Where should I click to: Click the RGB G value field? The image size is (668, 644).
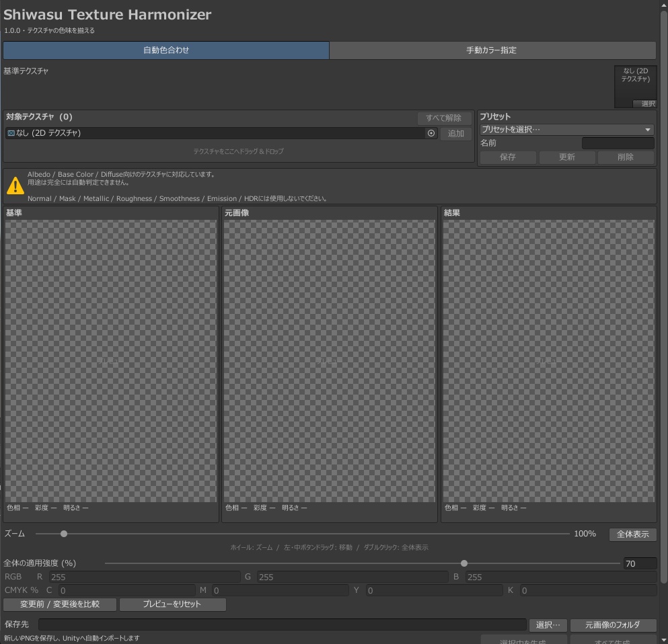pyautogui.click(x=352, y=577)
